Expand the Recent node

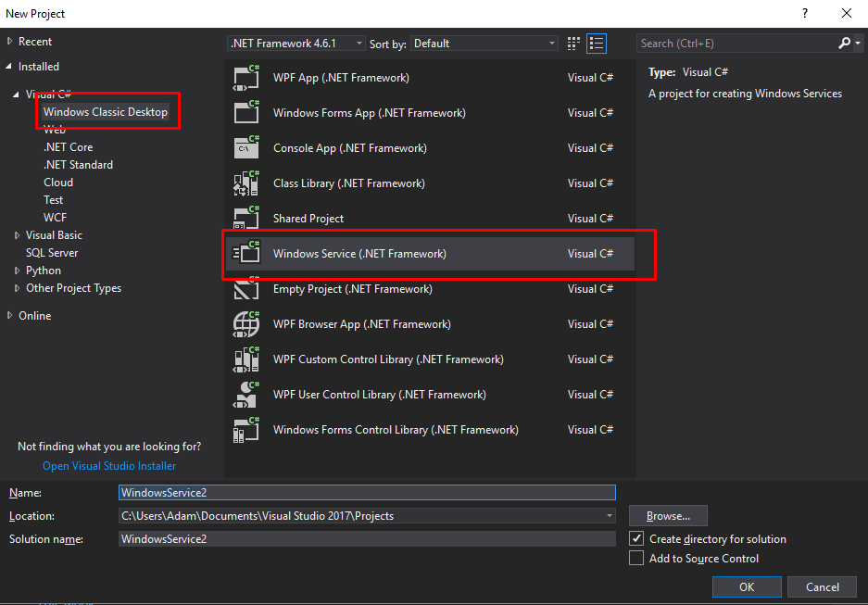tap(9, 41)
